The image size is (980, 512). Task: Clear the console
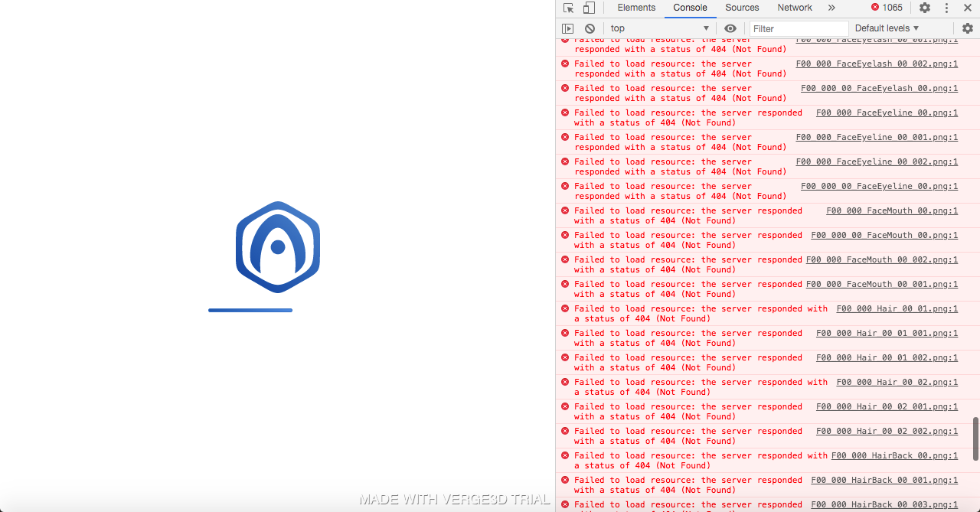(x=590, y=28)
